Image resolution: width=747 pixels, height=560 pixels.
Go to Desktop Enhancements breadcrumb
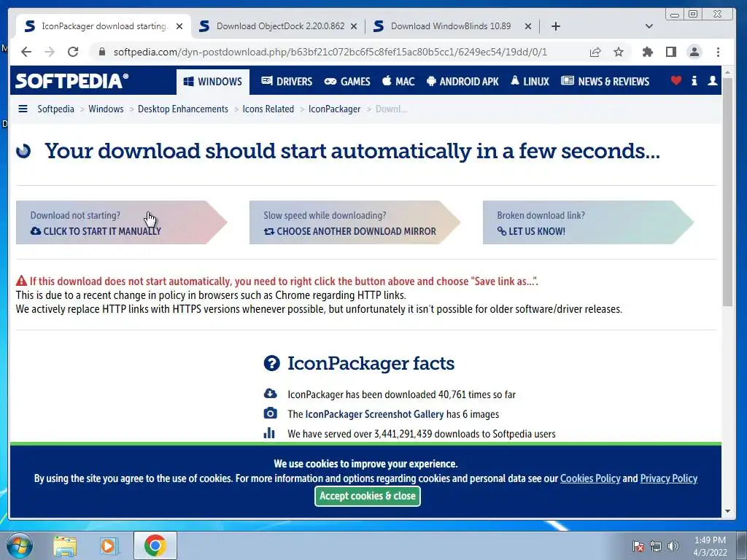point(183,109)
